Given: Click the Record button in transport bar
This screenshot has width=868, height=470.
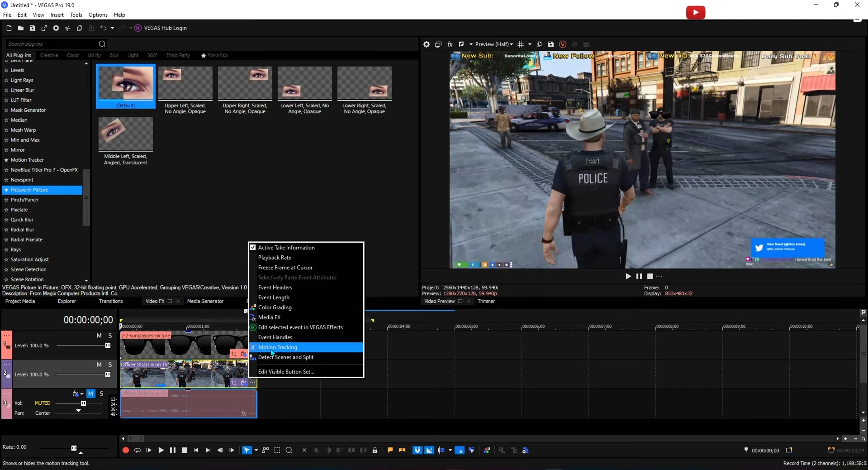Looking at the screenshot, I should pos(126,450).
